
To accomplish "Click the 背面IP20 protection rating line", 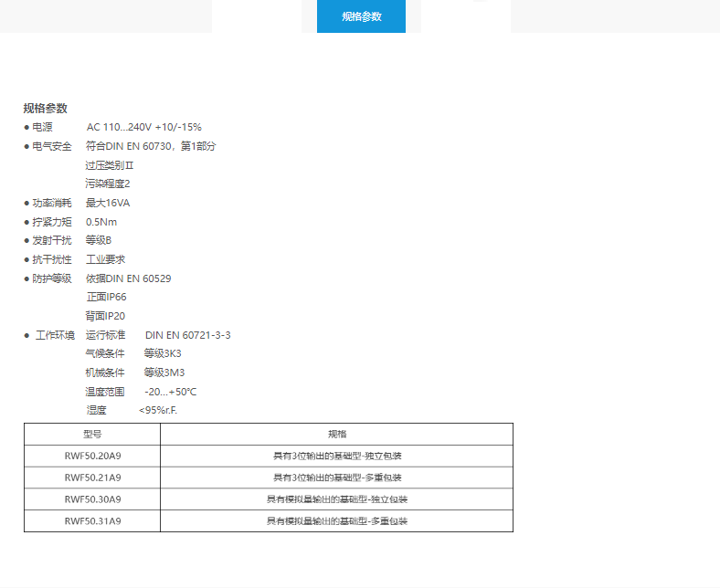I will 105,316.
